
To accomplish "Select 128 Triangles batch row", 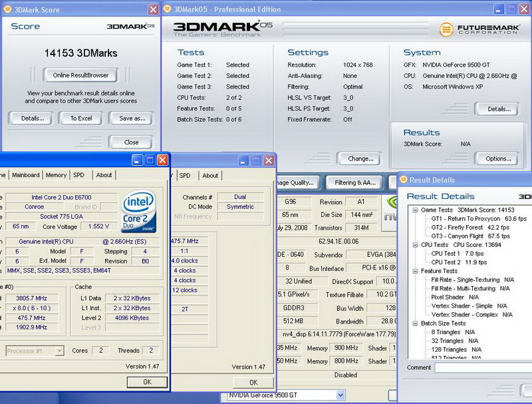I will 456,349.
